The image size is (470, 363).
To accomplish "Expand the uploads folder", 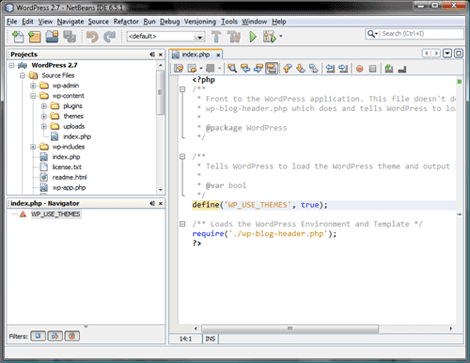I will (x=44, y=126).
